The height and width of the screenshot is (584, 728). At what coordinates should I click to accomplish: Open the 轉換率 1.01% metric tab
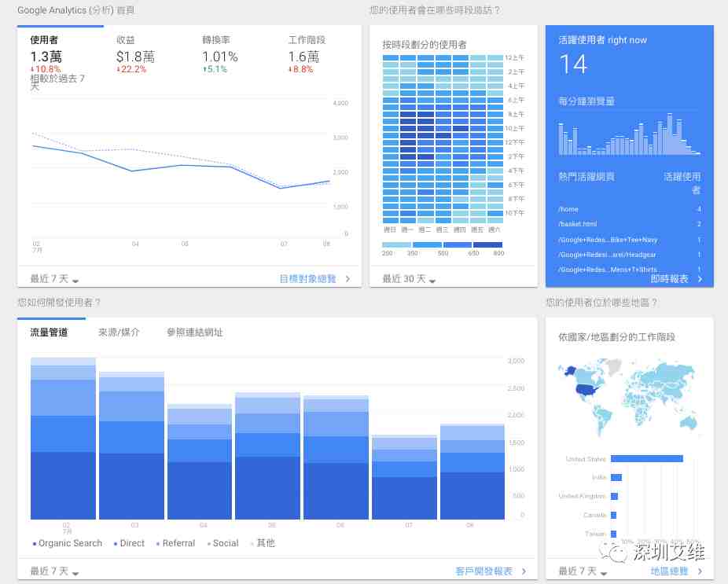click(x=219, y=54)
